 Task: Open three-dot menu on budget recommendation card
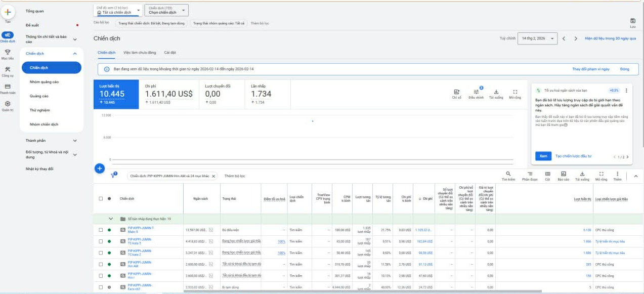pyautogui.click(x=626, y=91)
